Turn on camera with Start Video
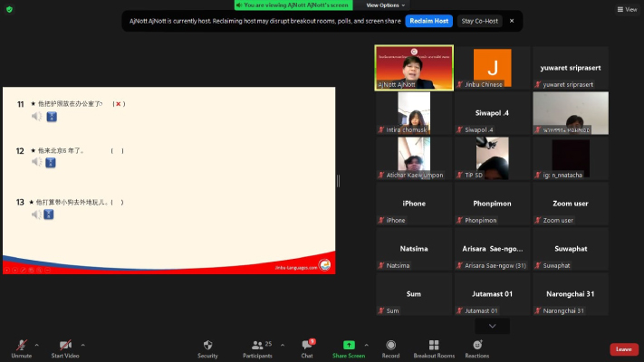Viewport: 644px width, 362px height. tap(65, 345)
